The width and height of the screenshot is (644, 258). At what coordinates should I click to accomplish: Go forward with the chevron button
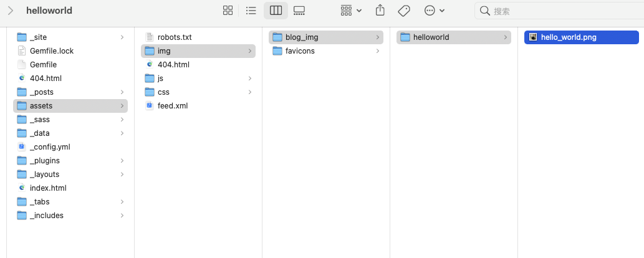point(11,11)
